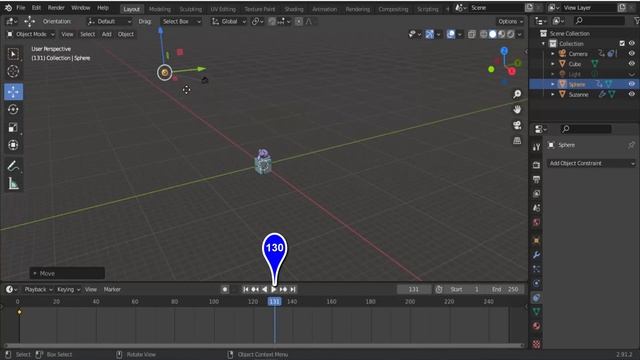640x360 pixels.
Task: Open the timeline Marker menu
Action: click(x=112, y=289)
